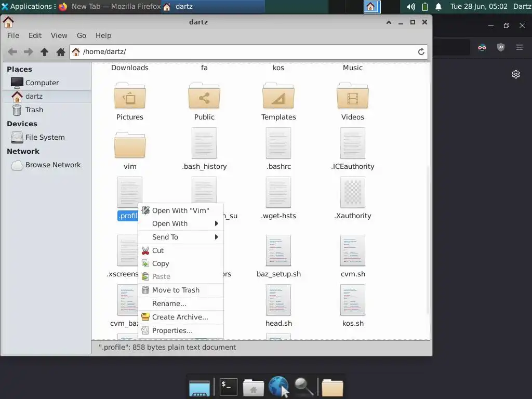
Task: Go back with the left arrow button
Action: coord(12,52)
